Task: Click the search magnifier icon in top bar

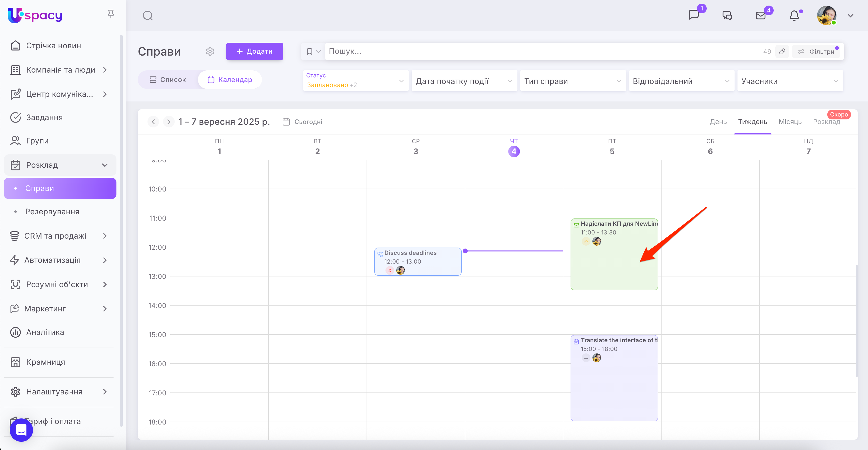Action: tap(147, 16)
